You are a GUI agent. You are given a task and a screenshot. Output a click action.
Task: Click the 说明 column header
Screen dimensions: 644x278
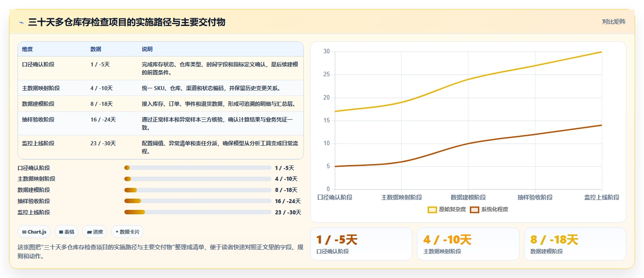click(x=147, y=49)
